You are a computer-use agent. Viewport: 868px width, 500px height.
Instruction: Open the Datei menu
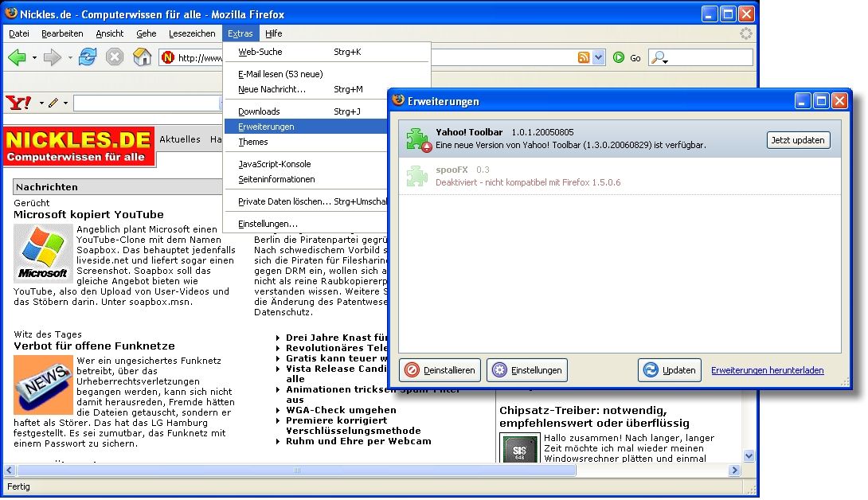tap(19, 33)
